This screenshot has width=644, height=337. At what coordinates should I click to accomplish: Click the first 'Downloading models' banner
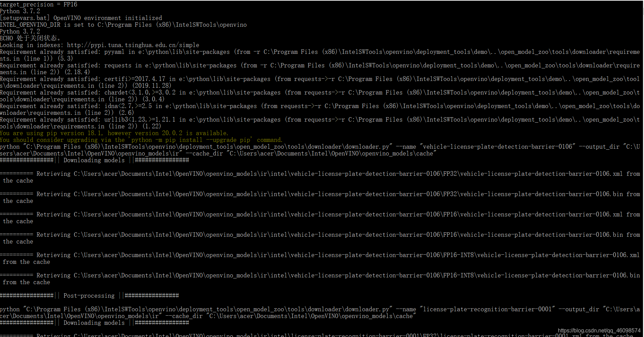(95, 160)
